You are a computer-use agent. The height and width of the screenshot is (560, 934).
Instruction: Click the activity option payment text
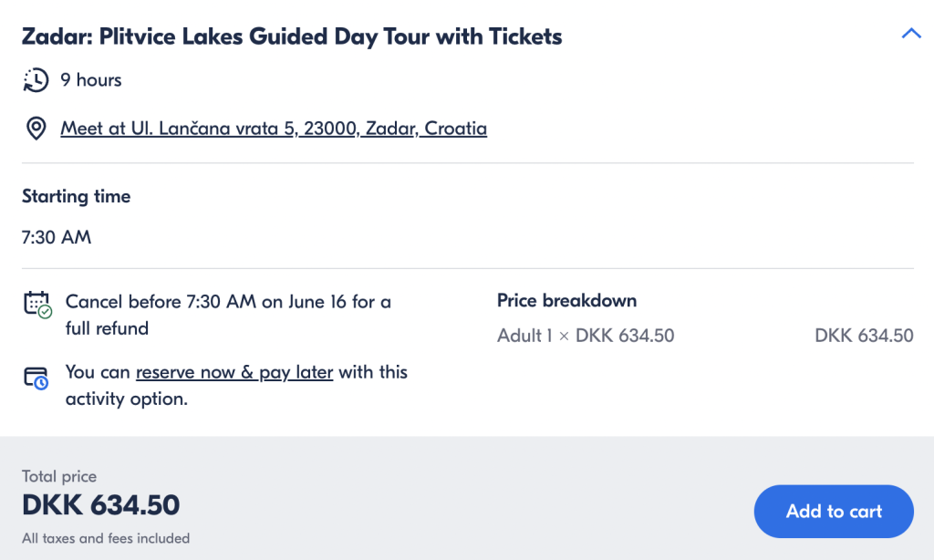point(236,385)
